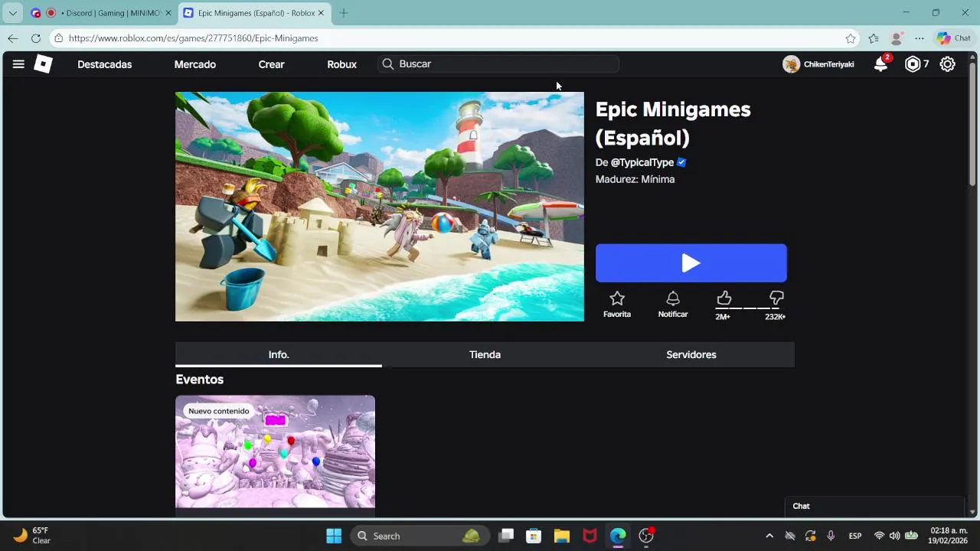
Task: Open the Mercado section
Action: pyautogui.click(x=195, y=64)
